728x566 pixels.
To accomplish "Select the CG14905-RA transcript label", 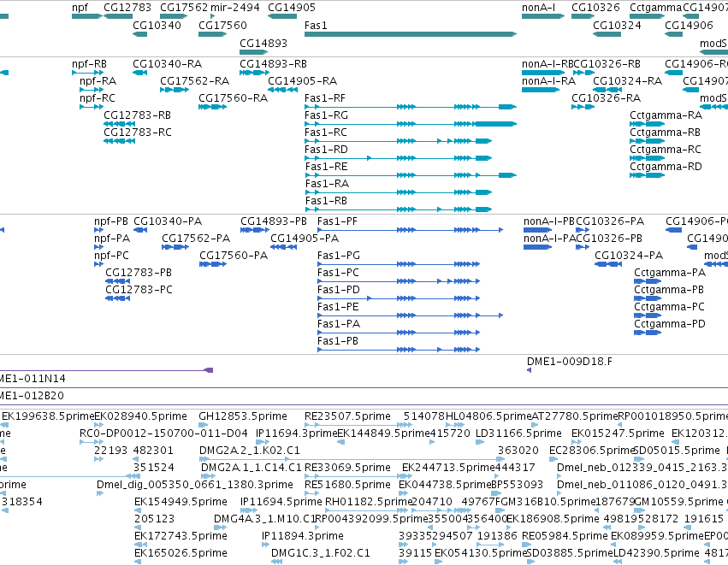I will pos(302,80).
